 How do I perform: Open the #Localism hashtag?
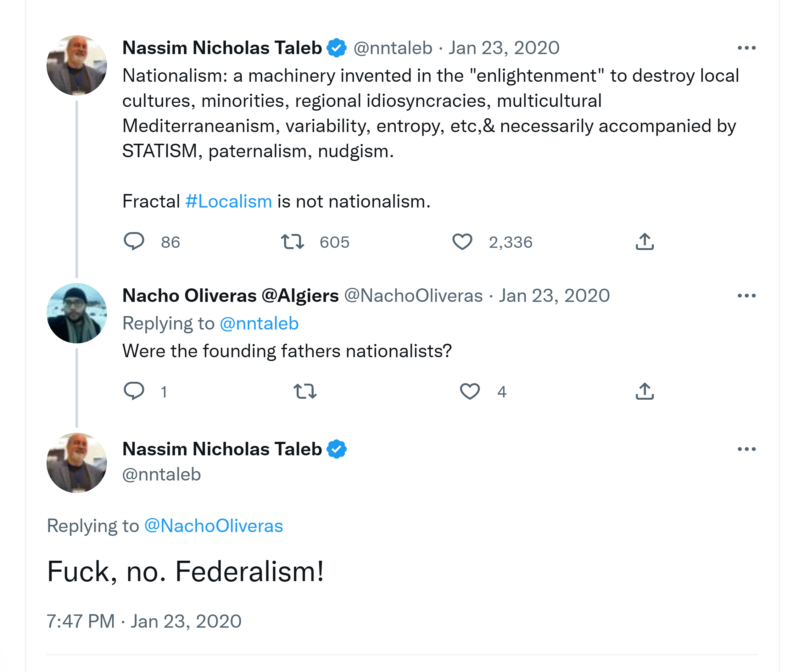[229, 201]
